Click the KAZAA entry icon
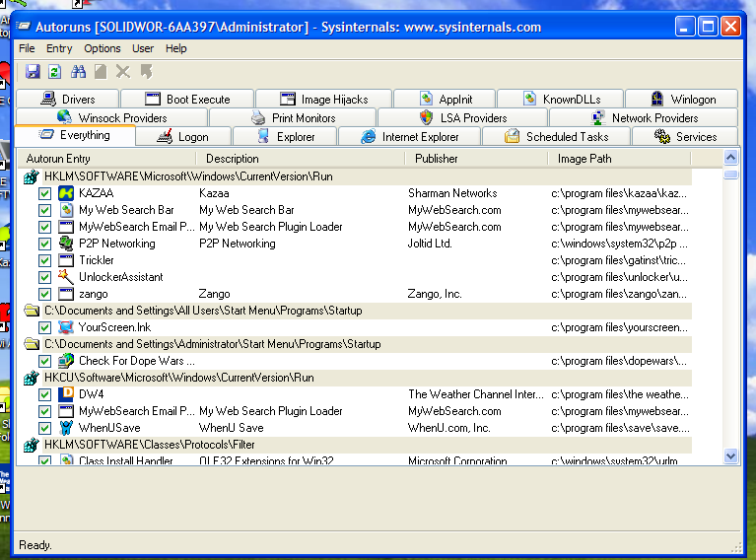This screenshot has width=756, height=560. (66, 193)
